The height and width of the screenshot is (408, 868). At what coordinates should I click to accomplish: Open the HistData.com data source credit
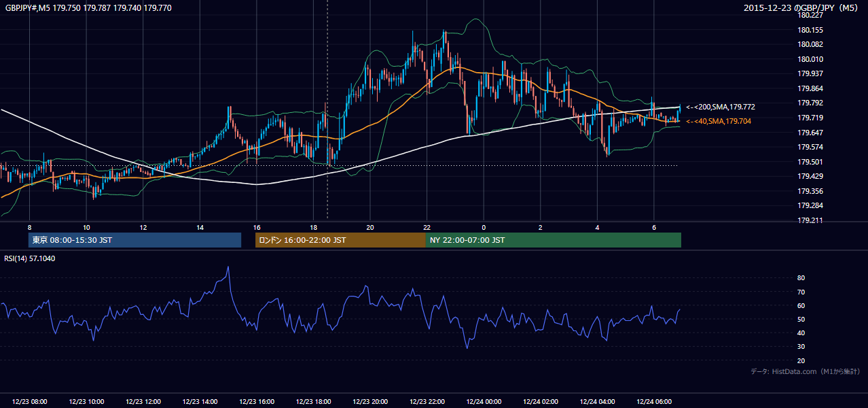[806, 371]
